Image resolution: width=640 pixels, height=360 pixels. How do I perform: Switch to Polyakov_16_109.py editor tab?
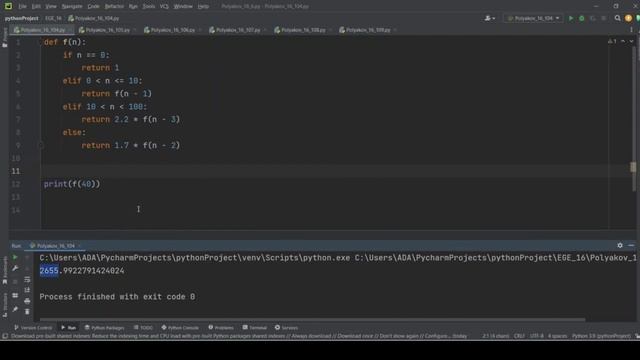click(368, 30)
